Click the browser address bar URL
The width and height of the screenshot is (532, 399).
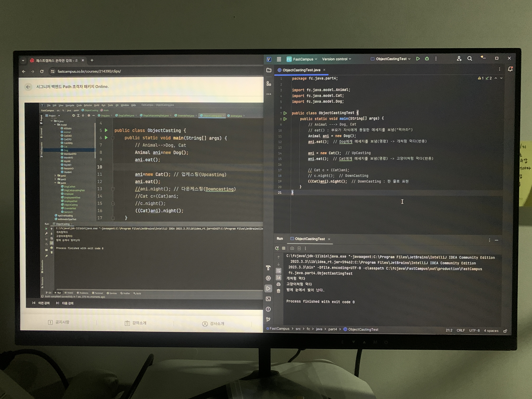89,71
